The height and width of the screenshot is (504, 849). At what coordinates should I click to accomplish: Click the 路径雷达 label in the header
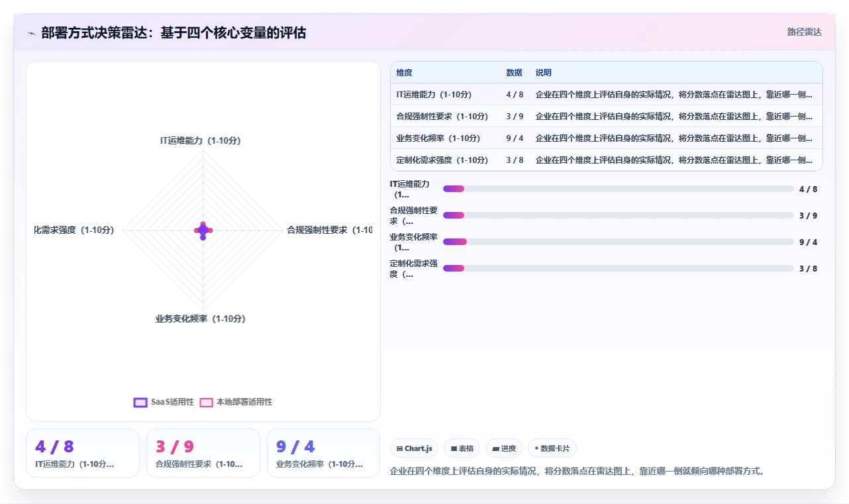tap(804, 32)
